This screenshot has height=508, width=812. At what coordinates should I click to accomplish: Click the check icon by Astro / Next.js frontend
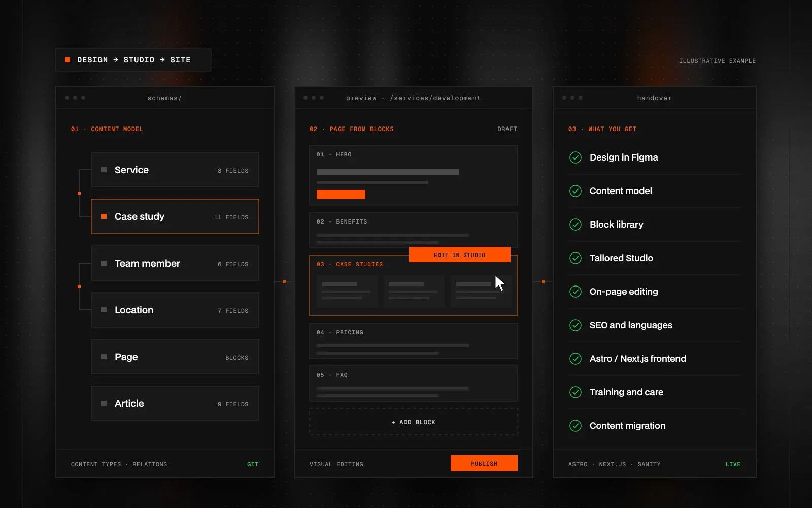pos(576,359)
